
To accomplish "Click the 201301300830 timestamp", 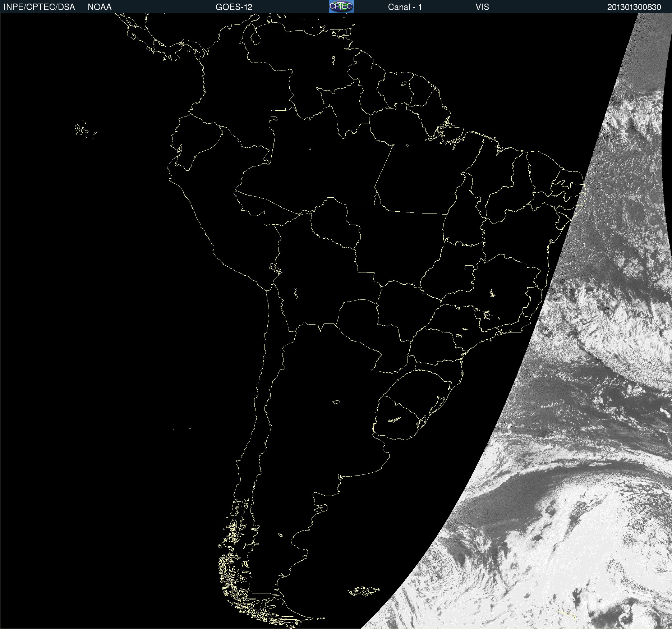I will 634,7.
